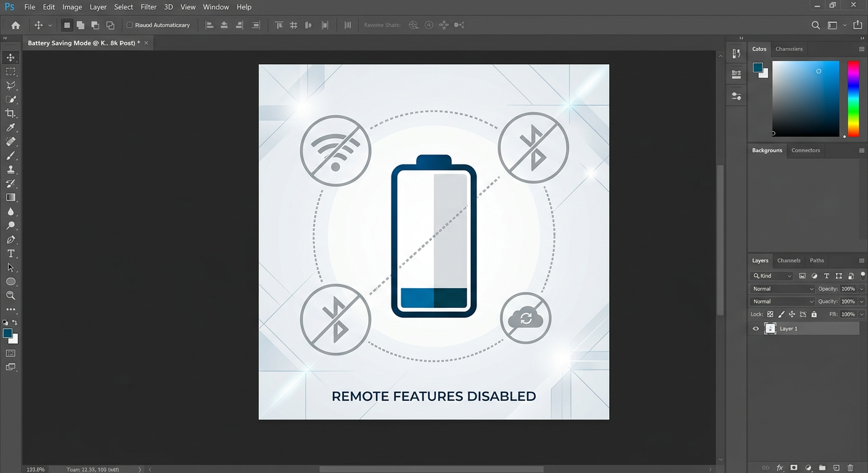868x473 pixels.
Task: Pick the Type tool in the toolbar
Action: click(x=10, y=254)
